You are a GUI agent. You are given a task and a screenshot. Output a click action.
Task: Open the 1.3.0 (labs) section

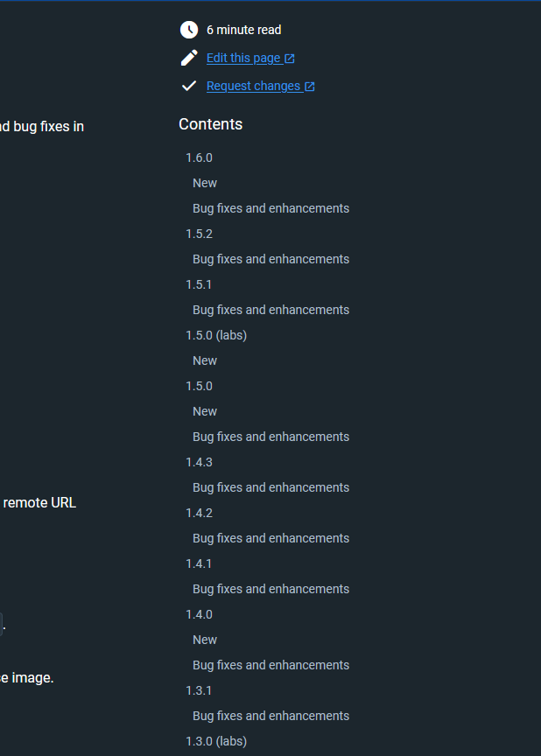[216, 741]
